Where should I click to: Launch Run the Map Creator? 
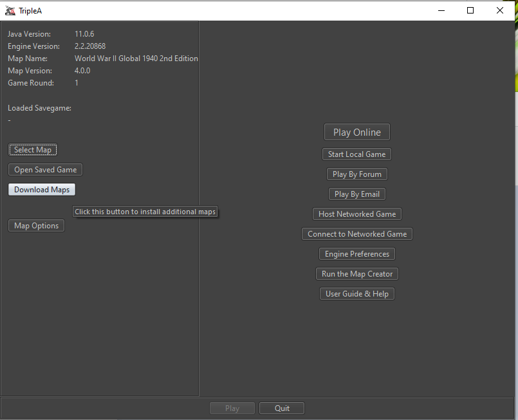[356, 274]
